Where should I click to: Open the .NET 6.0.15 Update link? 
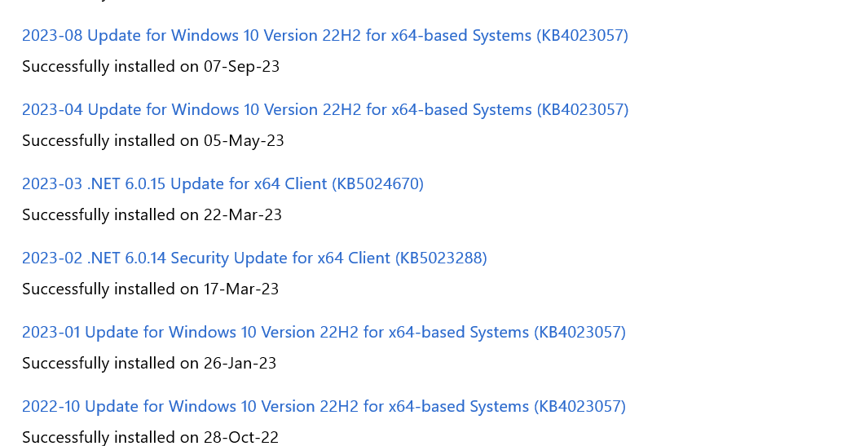coord(223,184)
